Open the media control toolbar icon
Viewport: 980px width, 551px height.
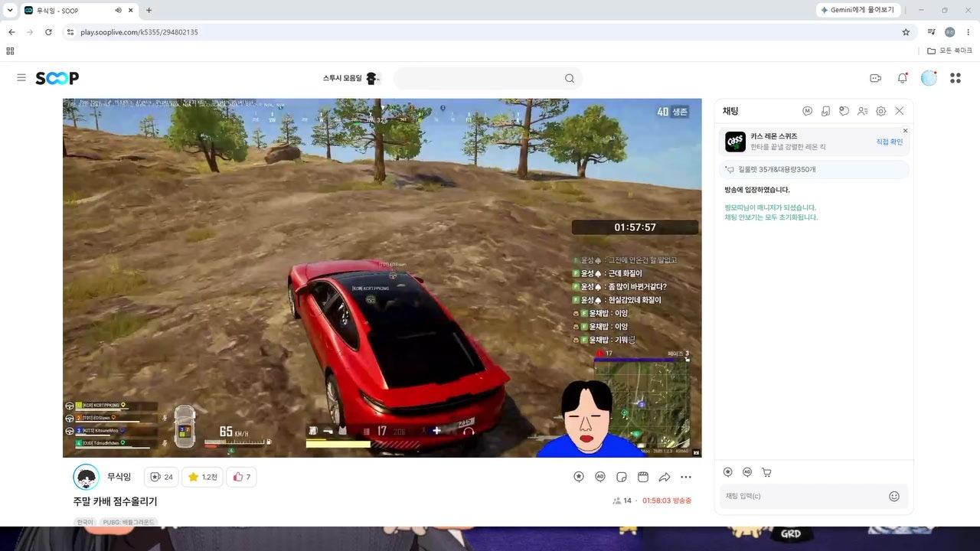[931, 32]
